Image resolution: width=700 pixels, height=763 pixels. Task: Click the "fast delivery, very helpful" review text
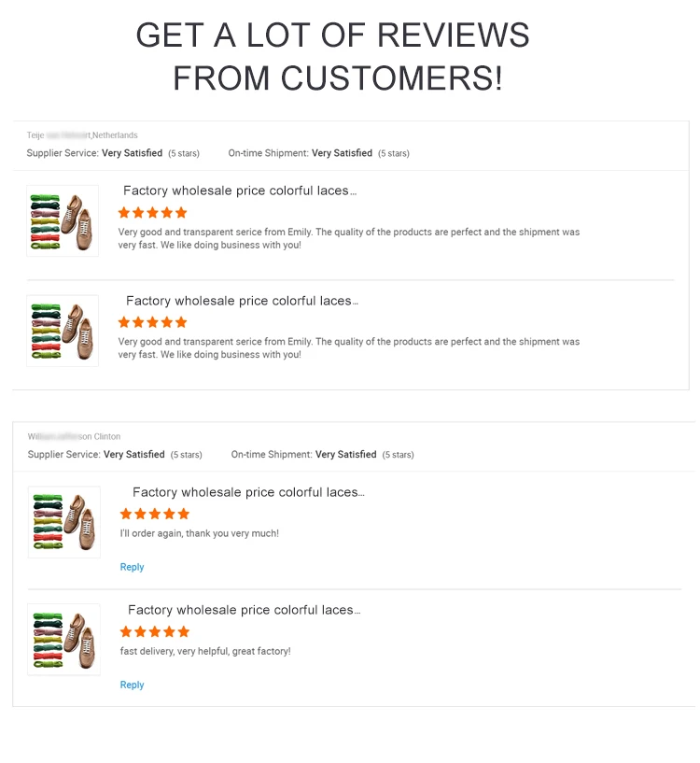(x=204, y=651)
